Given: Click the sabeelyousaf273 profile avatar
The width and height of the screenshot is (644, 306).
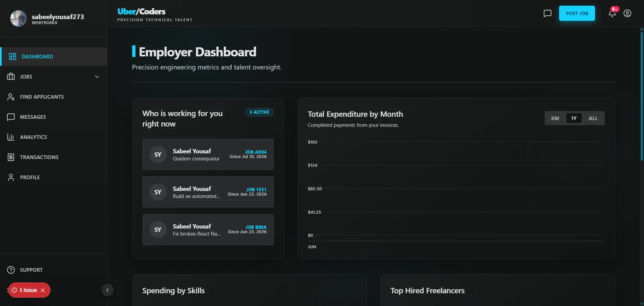Looking at the screenshot, I should (18, 18).
